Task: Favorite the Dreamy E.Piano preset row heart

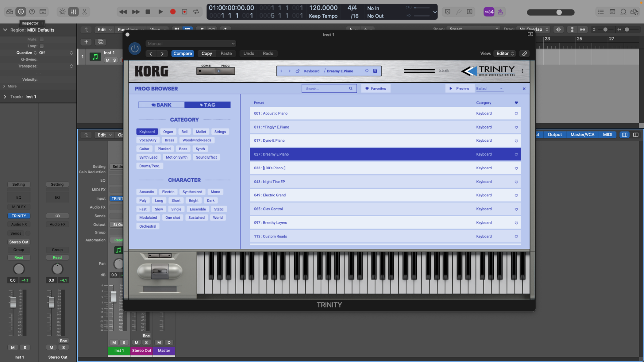Action: (516, 155)
